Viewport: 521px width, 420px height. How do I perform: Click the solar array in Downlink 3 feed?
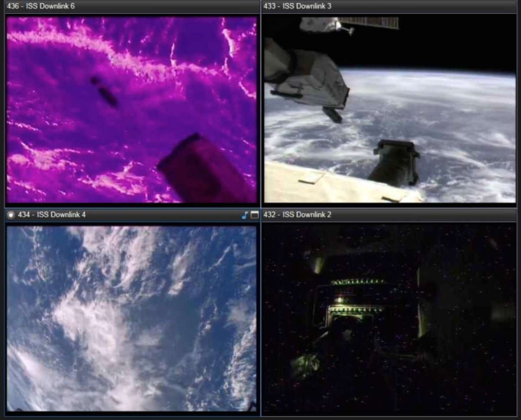pos(368,23)
